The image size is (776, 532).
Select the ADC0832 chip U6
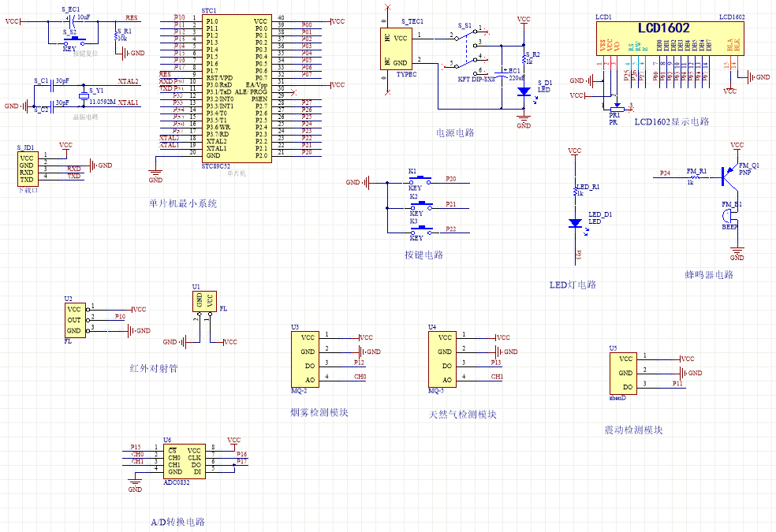[185, 461]
